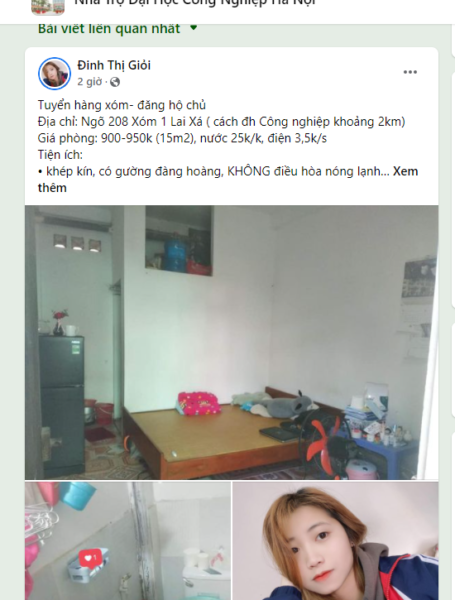Open the bathroom photo thumbnail
The width and height of the screenshot is (455, 600).
click(x=128, y=541)
